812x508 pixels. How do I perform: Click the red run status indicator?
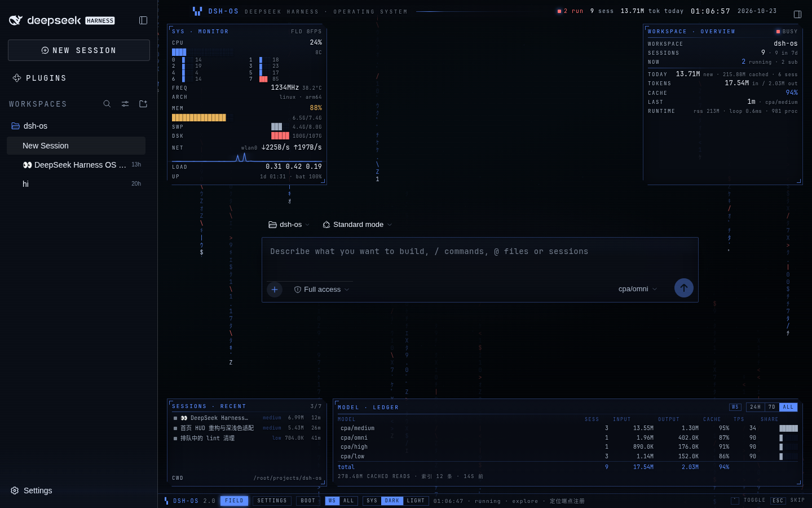[559, 11]
